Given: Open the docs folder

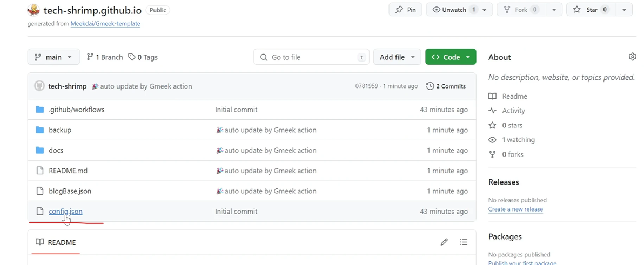Looking at the screenshot, I should (56, 150).
